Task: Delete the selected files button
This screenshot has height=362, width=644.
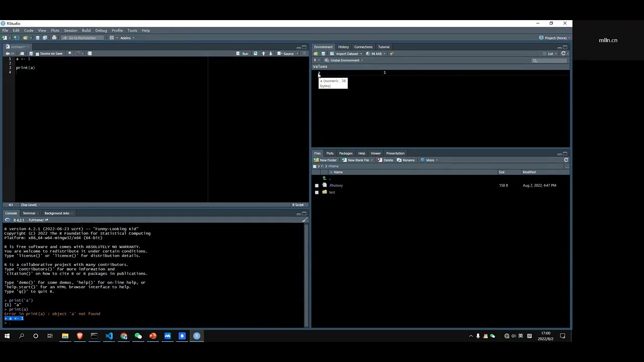Action: 385,160
